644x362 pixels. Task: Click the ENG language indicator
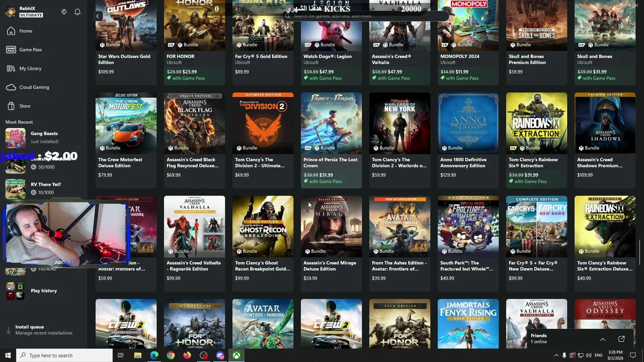tap(598, 355)
